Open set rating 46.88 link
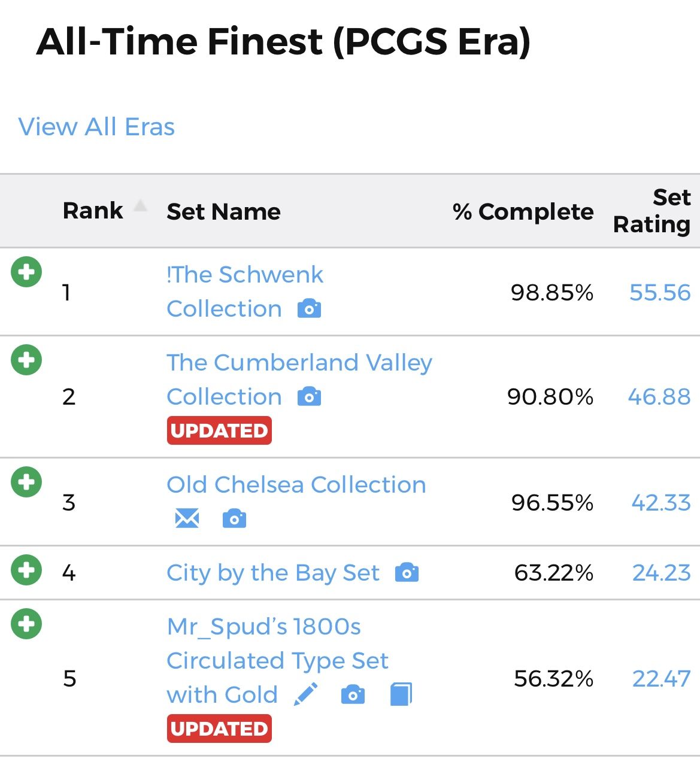Viewport: 700px width, 768px height. pos(659,396)
